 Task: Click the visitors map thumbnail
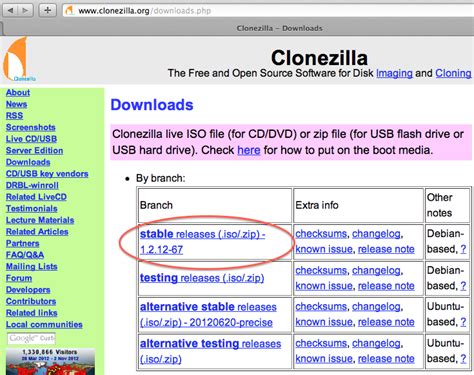(50, 361)
